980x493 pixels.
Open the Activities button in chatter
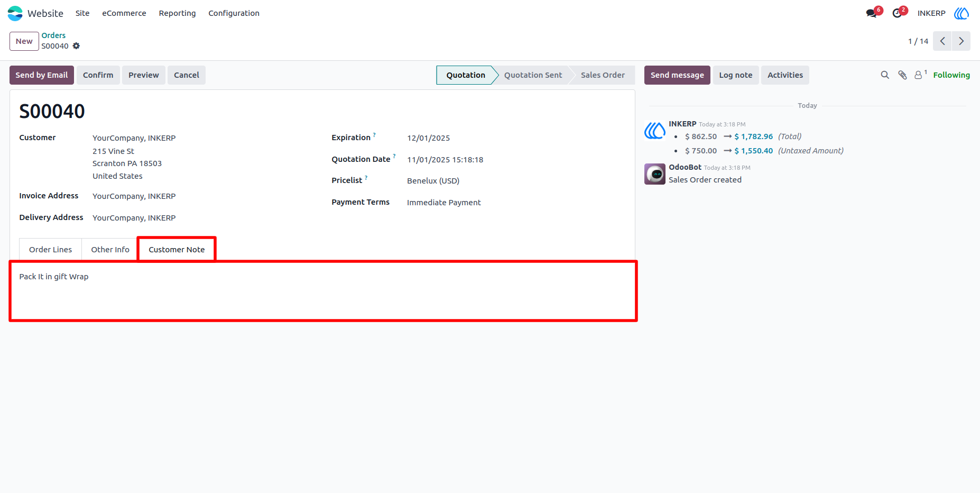pos(785,75)
